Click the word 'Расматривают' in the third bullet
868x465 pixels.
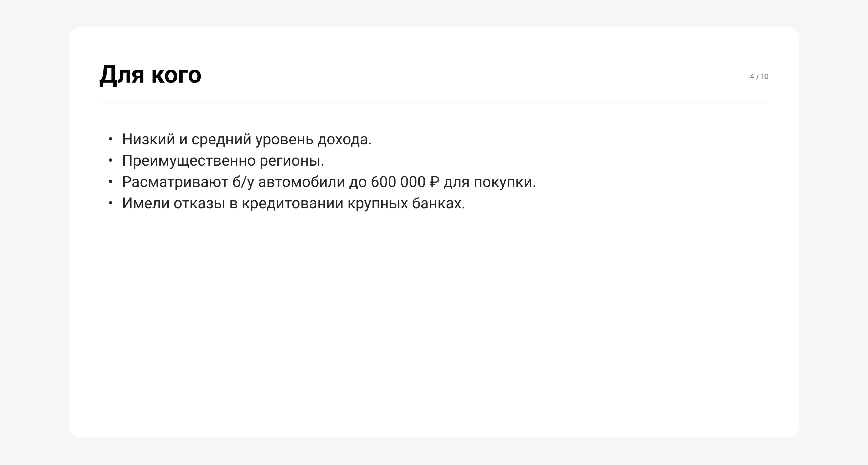(x=175, y=182)
